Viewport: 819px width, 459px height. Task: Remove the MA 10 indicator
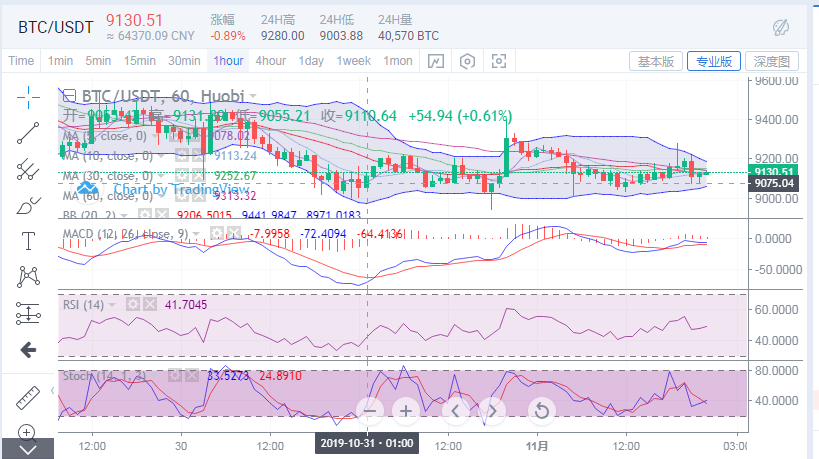coord(198,155)
